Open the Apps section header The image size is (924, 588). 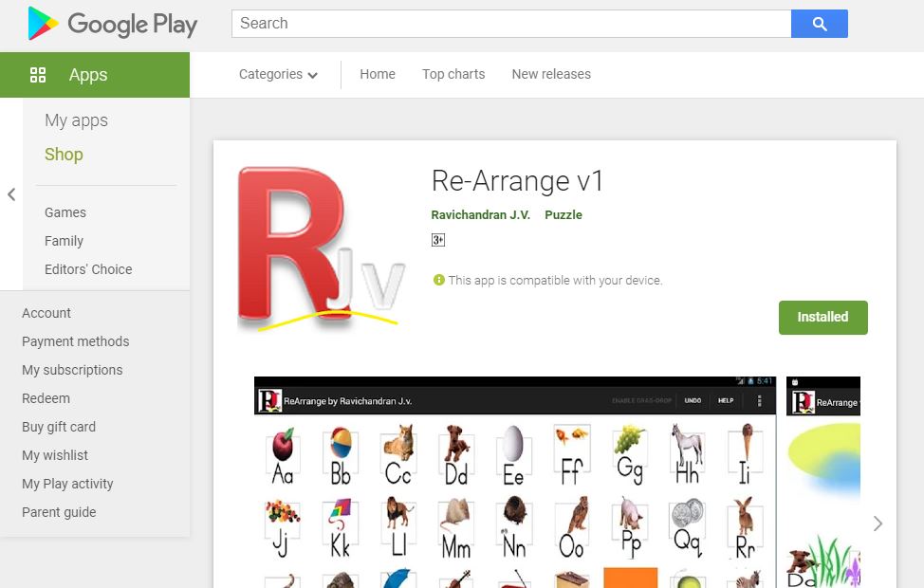[95, 75]
